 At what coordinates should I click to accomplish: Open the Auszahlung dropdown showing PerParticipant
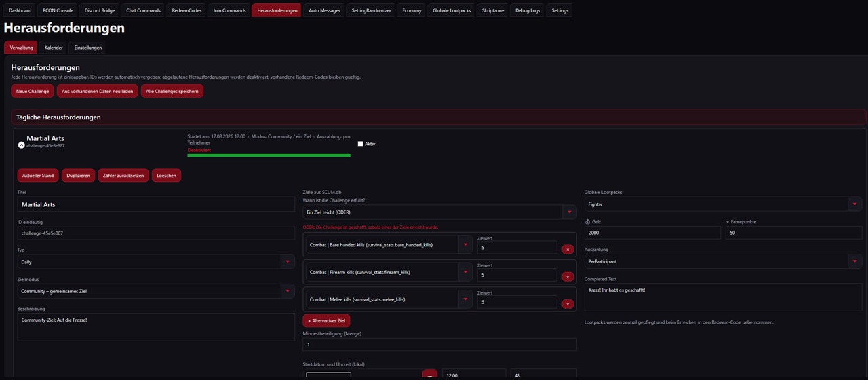pos(723,261)
